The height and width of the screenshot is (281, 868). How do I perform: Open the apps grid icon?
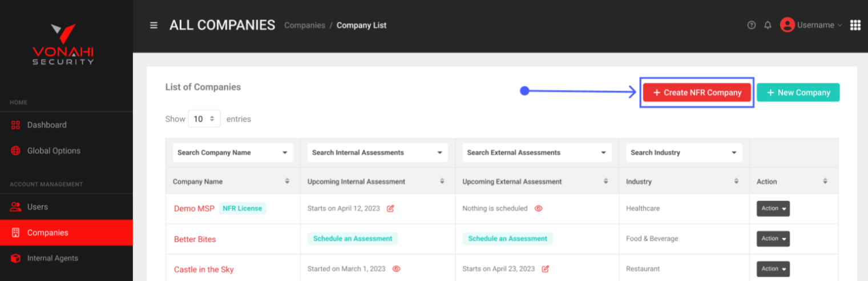tap(855, 25)
